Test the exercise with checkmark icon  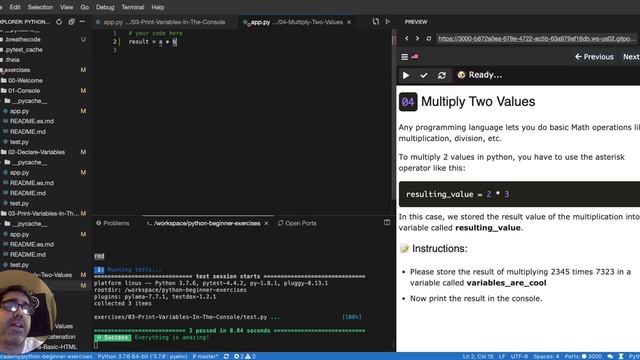click(424, 75)
